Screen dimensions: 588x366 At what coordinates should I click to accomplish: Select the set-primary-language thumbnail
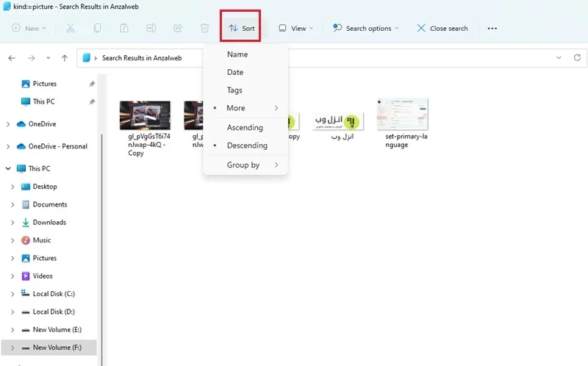point(402,115)
